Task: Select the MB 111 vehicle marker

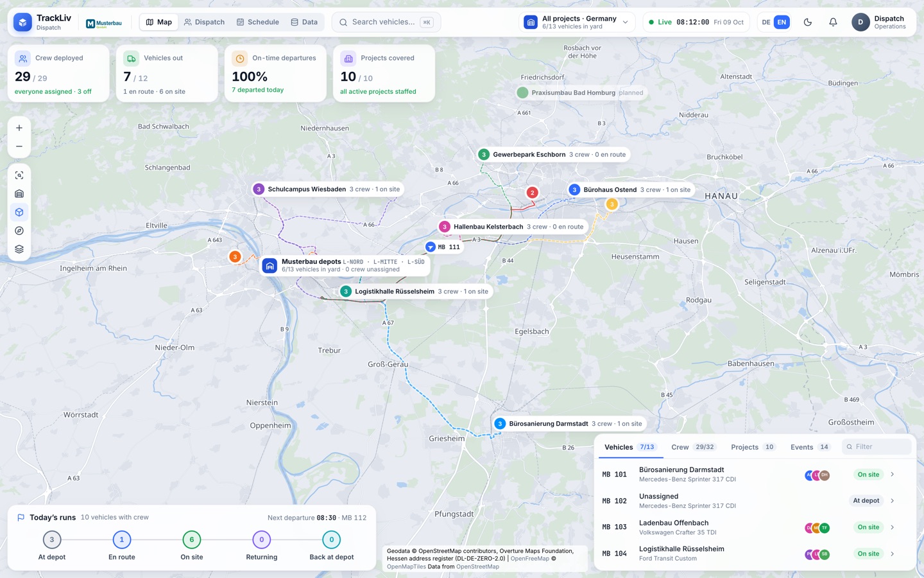Action: [x=443, y=247]
